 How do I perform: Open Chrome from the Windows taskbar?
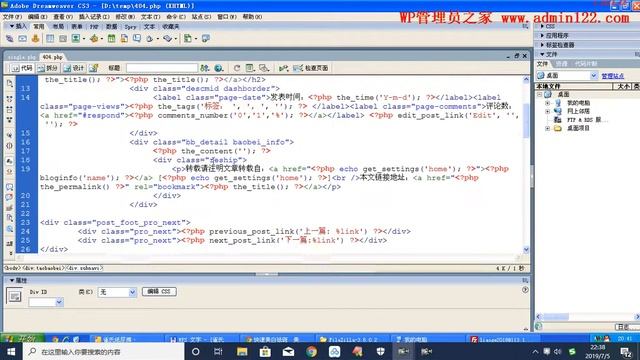point(311,351)
